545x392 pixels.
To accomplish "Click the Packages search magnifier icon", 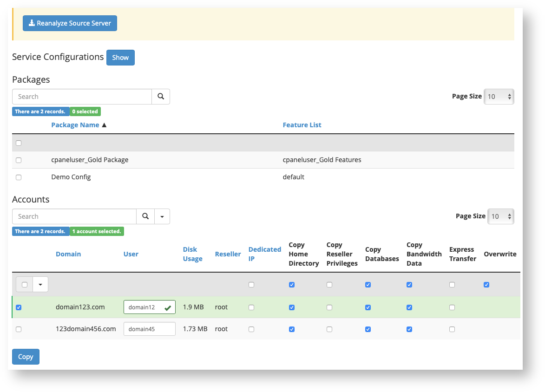I will click(x=161, y=96).
